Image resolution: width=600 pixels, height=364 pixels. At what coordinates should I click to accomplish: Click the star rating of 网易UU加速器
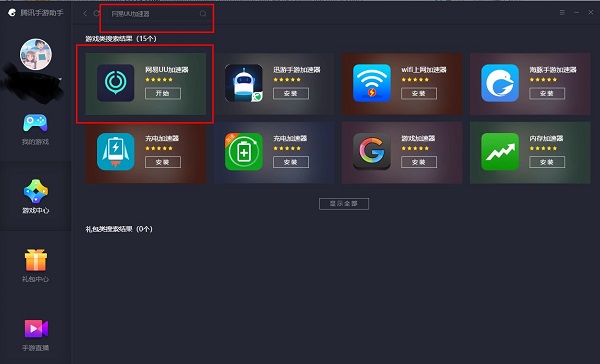tap(159, 80)
